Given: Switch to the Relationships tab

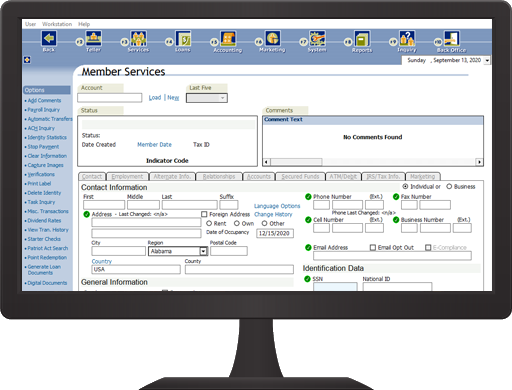Looking at the screenshot, I should click(219, 176).
